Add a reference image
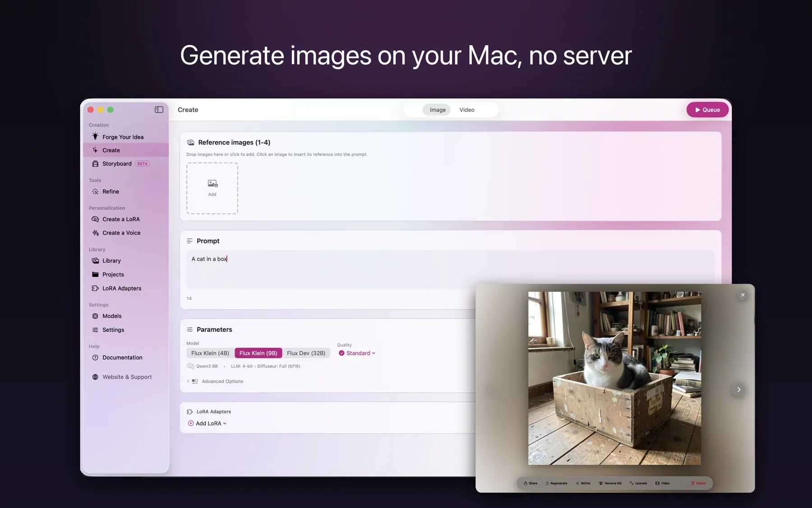The width and height of the screenshot is (812, 508). coord(212,188)
